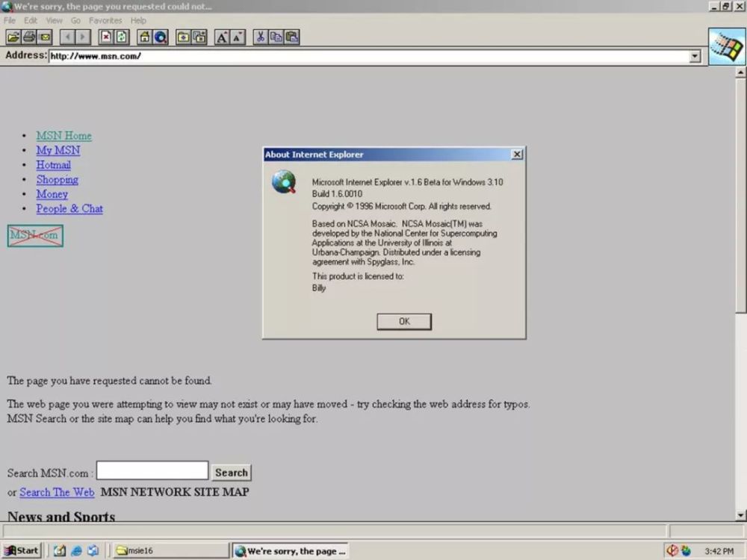
Task: Open the Favorites folder icon
Action: [x=184, y=37]
